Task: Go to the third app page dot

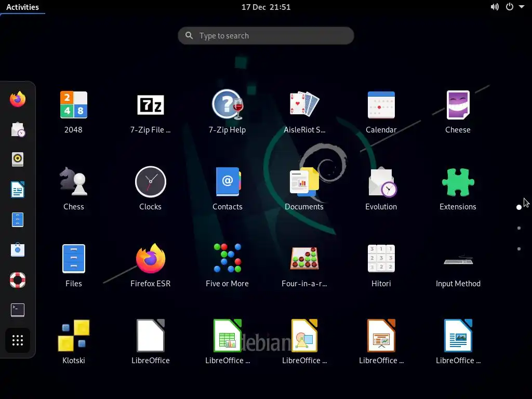Action: 519,249
